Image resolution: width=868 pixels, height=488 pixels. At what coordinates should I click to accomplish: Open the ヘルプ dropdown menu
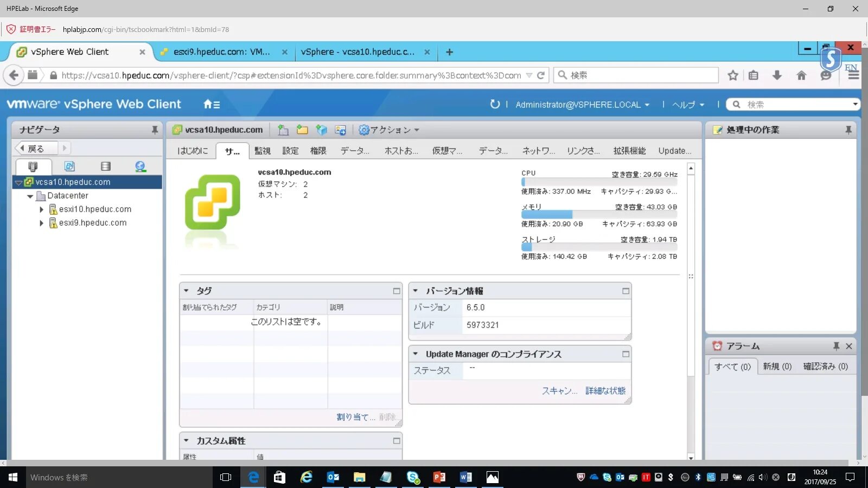click(x=688, y=105)
